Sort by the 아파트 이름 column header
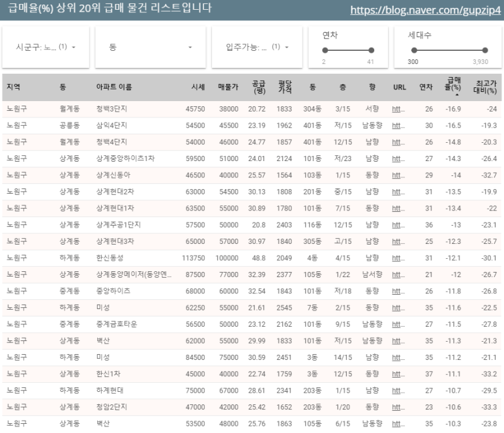Image resolution: width=504 pixels, height=433 pixels. click(x=114, y=87)
